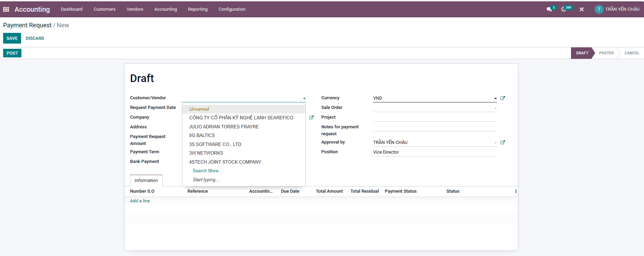Sort by Reference column header
The height and width of the screenshot is (256, 644).
[197, 191]
